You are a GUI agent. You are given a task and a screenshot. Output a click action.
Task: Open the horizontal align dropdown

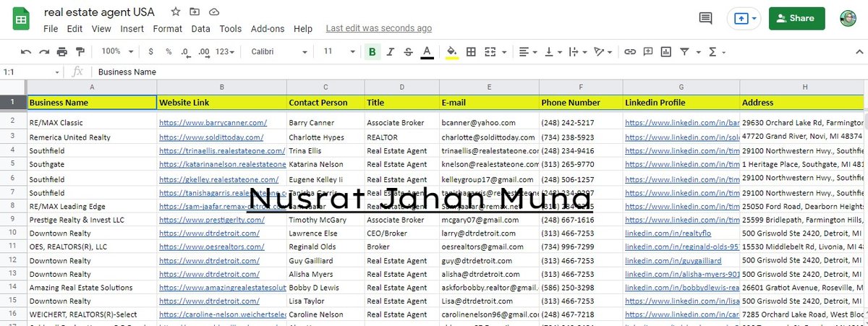click(x=529, y=52)
